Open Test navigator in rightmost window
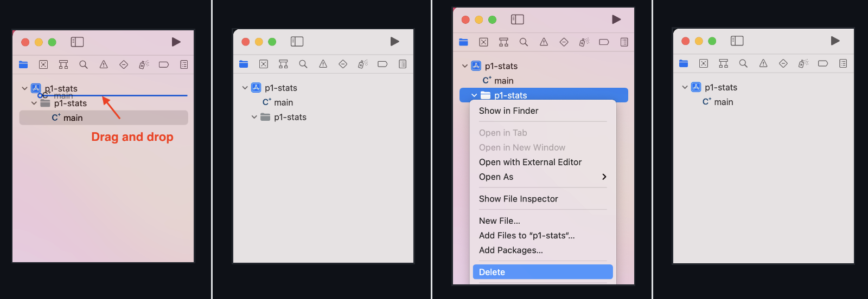Screen dimensions: 868x299 (x=783, y=63)
